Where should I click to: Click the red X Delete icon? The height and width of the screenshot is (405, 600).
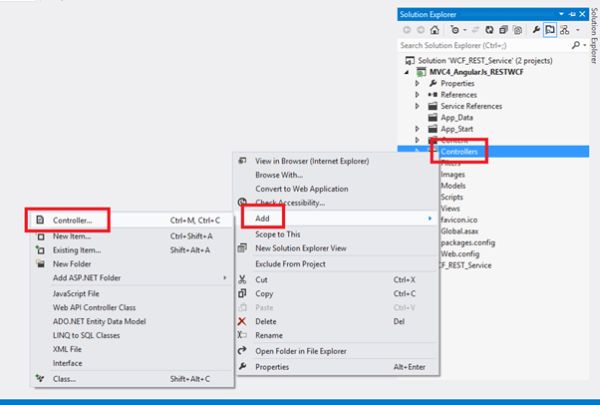click(x=242, y=321)
